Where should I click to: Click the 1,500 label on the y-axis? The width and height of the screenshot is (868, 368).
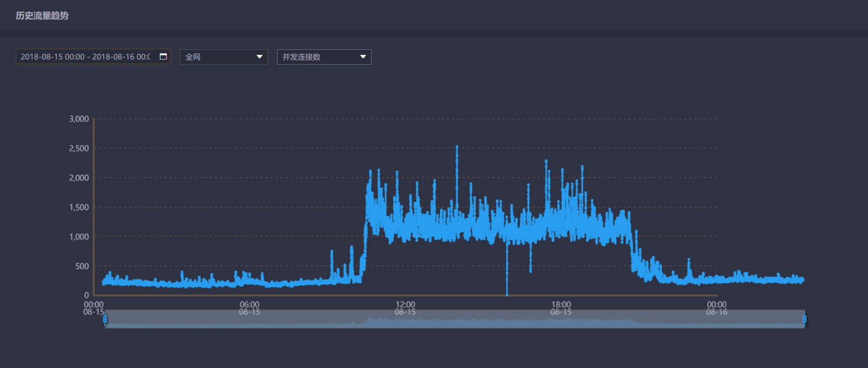[x=79, y=207]
